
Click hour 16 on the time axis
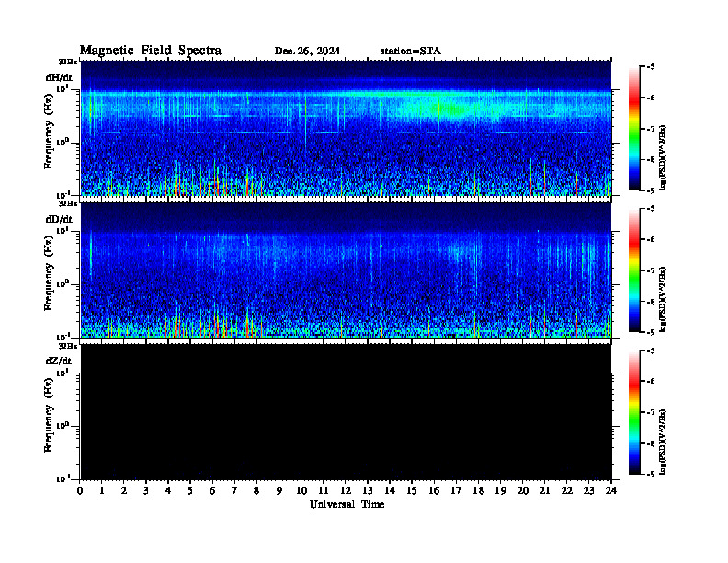(x=434, y=491)
